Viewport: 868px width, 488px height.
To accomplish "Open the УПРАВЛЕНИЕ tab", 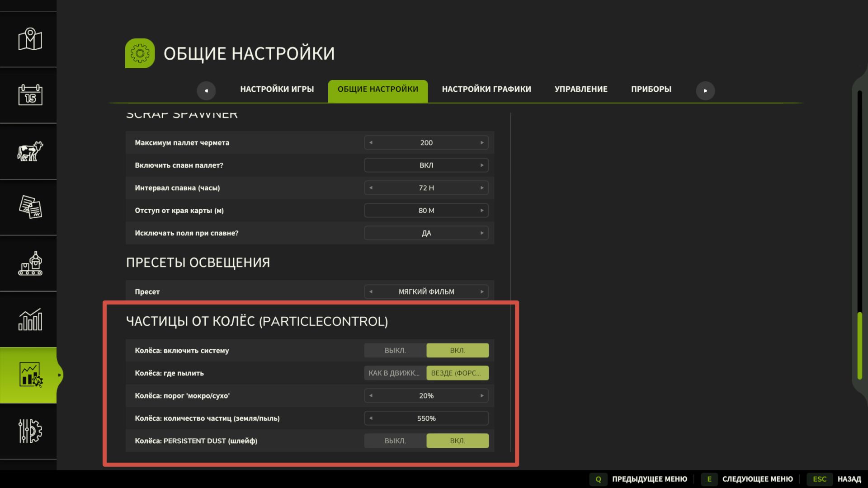I will coord(581,89).
